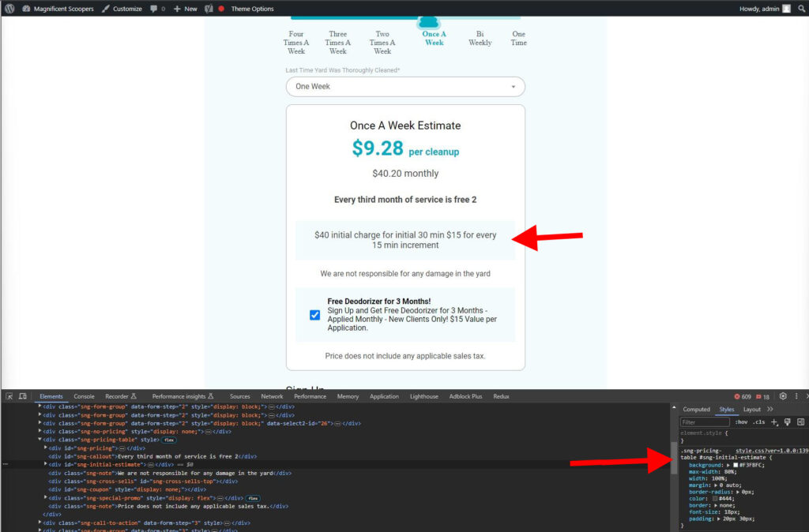Click the WordPress logo in admin bar
The height and width of the screenshot is (532, 809).
pos(9,9)
